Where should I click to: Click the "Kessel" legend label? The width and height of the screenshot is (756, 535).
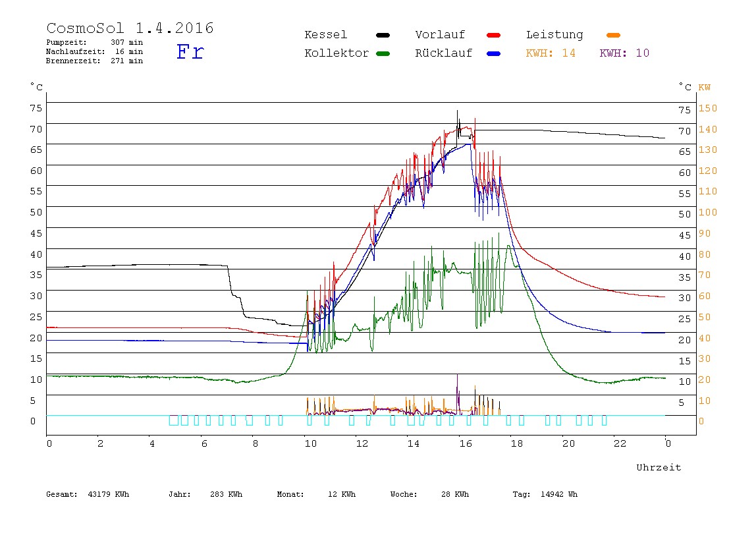coord(325,35)
